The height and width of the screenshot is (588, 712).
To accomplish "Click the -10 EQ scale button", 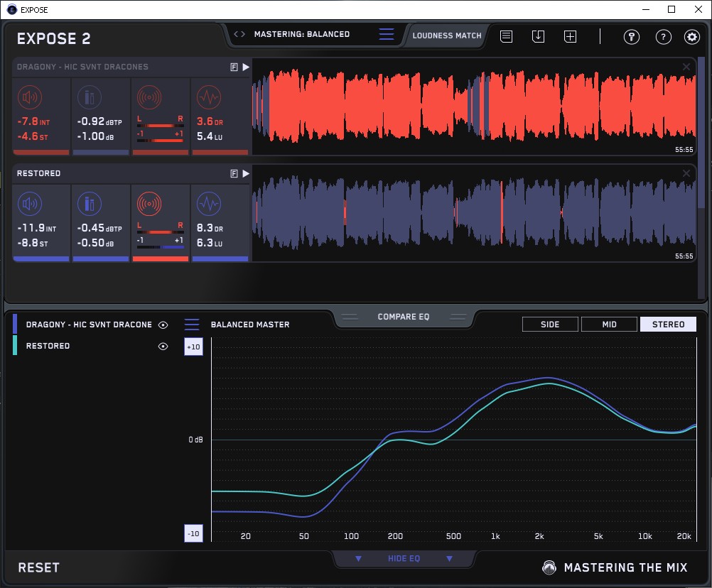I will click(x=193, y=533).
